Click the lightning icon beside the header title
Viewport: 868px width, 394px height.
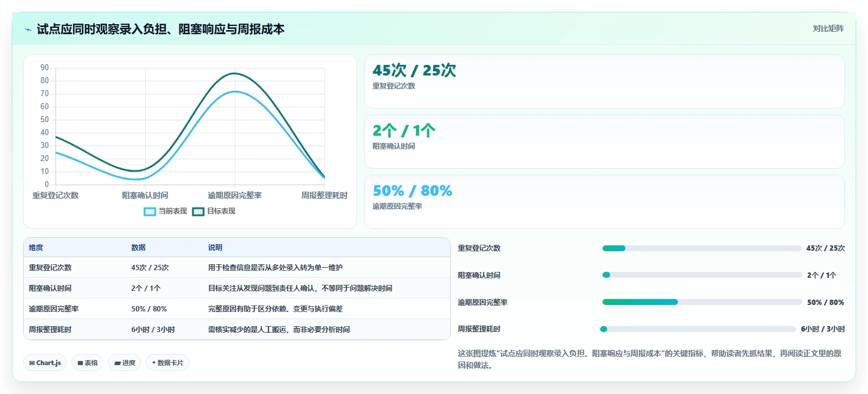(28, 29)
